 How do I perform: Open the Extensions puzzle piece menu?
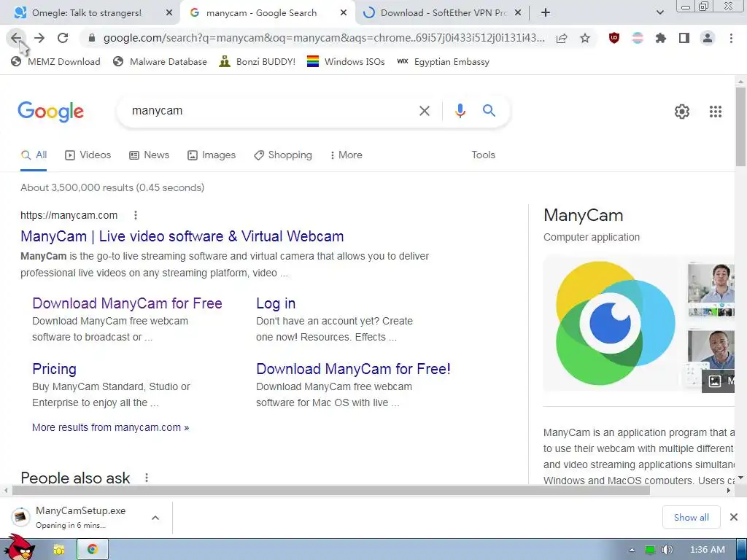660,38
